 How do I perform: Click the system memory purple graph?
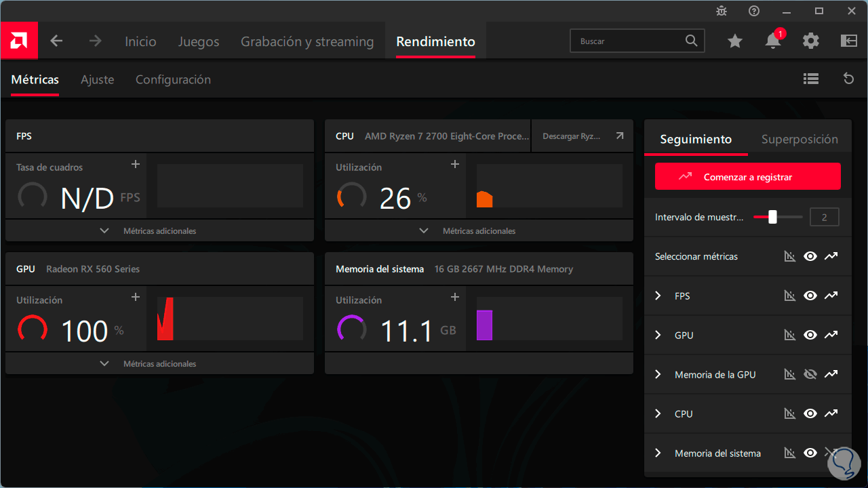click(549, 319)
